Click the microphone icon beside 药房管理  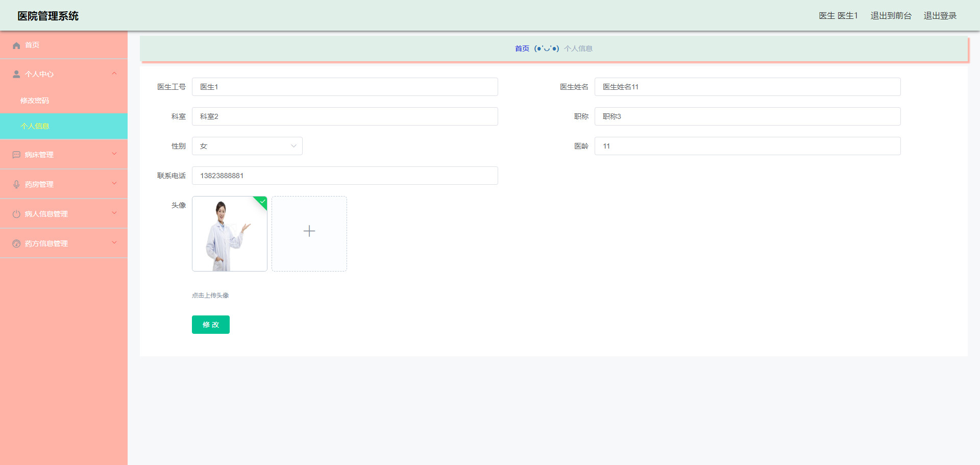pyautogui.click(x=16, y=185)
